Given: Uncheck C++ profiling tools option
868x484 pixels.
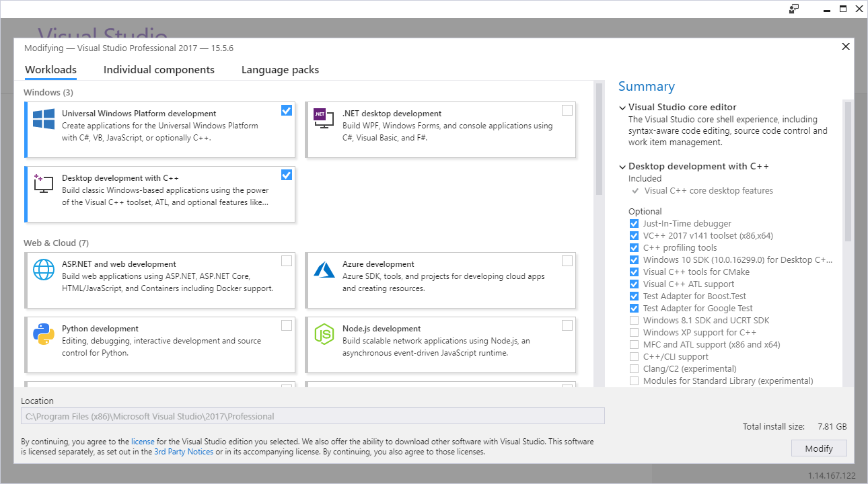Looking at the screenshot, I should [x=634, y=248].
